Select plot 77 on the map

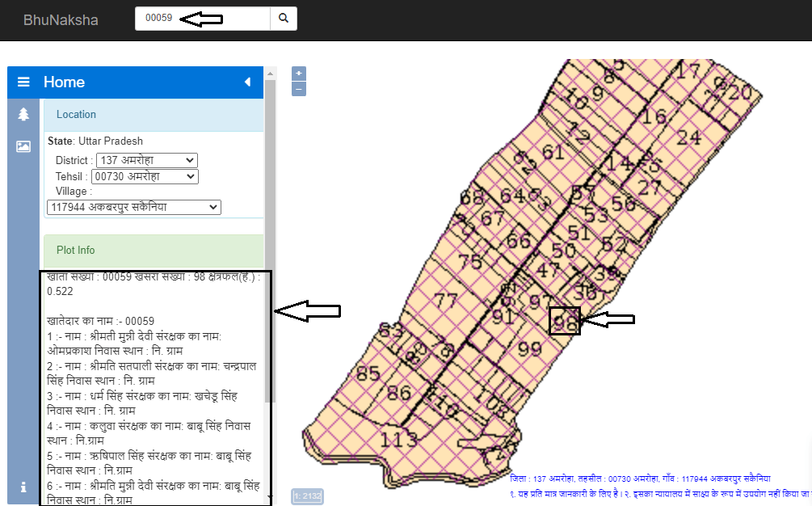click(x=445, y=301)
